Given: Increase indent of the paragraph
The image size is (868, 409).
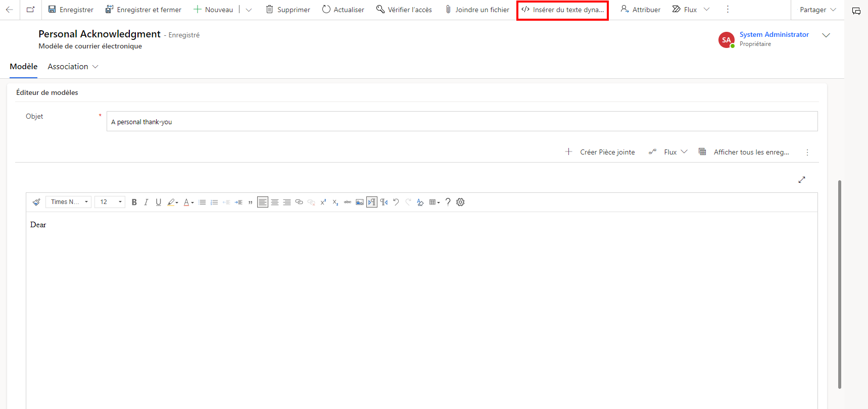Looking at the screenshot, I should point(238,202).
